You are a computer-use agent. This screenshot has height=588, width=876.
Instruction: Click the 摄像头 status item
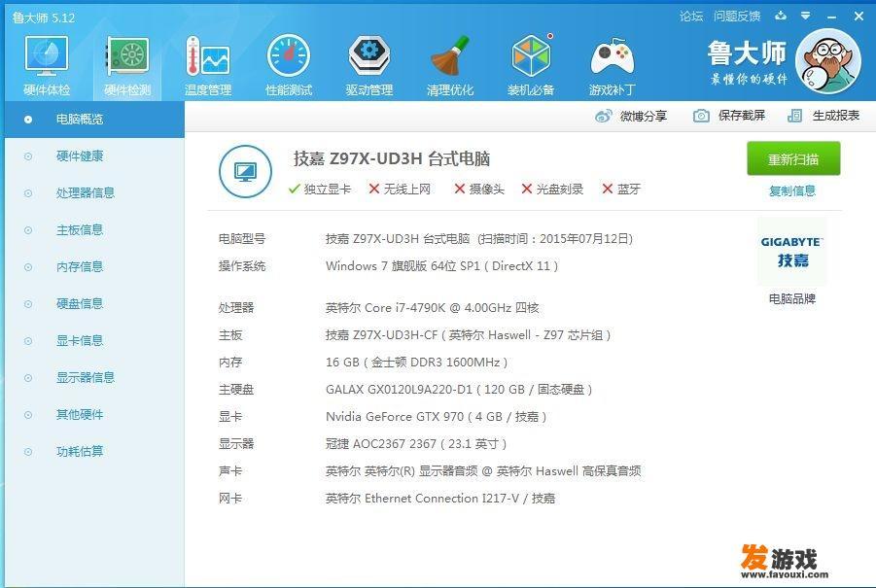[479, 190]
